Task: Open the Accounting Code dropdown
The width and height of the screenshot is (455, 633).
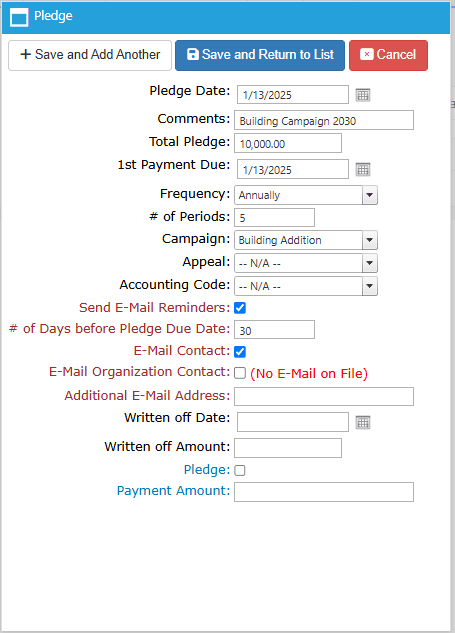Action: pyautogui.click(x=306, y=286)
